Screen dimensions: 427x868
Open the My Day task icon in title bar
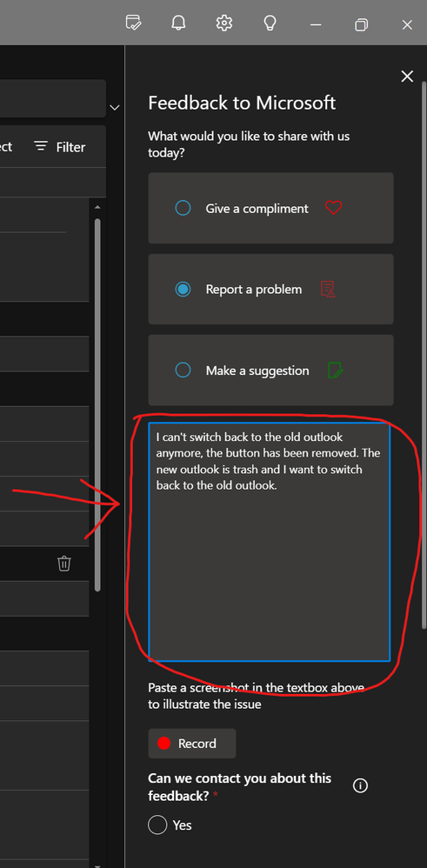(133, 23)
